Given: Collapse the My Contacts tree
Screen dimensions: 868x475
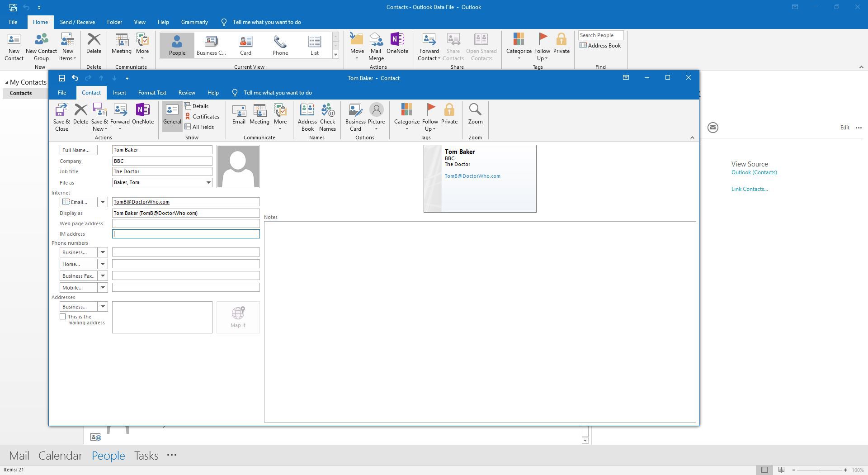Looking at the screenshot, I should [x=7, y=82].
